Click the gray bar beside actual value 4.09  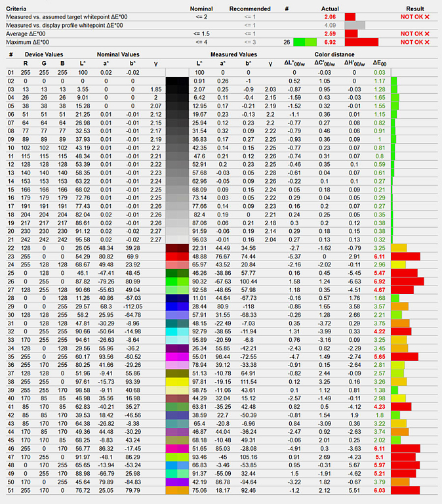click(x=354, y=24)
